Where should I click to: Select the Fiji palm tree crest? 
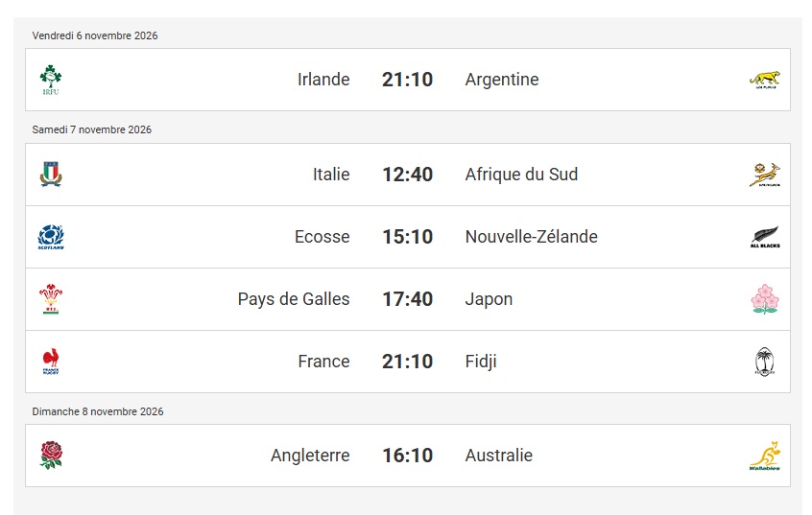[765, 362]
